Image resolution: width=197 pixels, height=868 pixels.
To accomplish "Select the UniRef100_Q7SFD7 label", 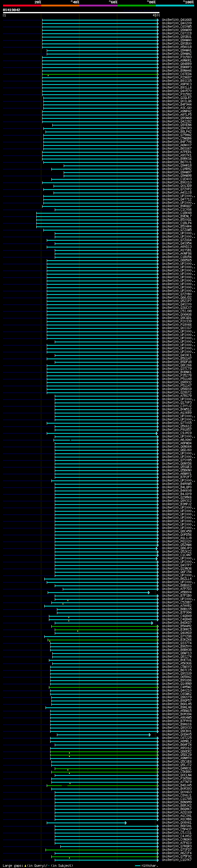I will pos(177,850).
